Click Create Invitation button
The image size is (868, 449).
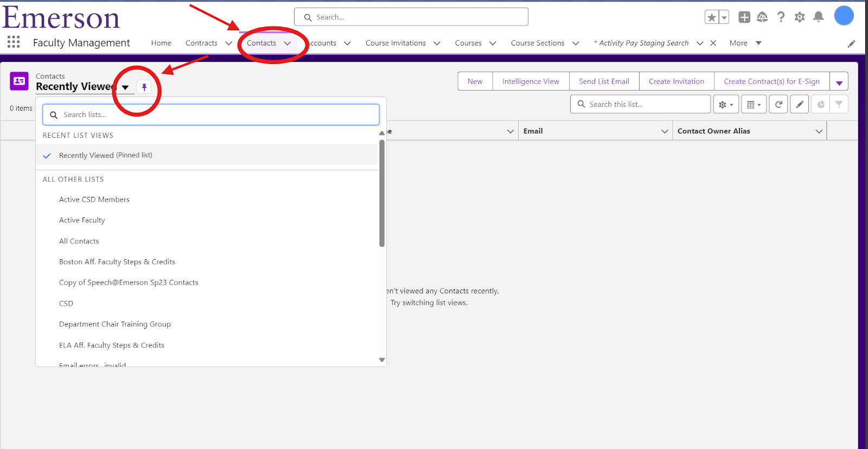676,81
